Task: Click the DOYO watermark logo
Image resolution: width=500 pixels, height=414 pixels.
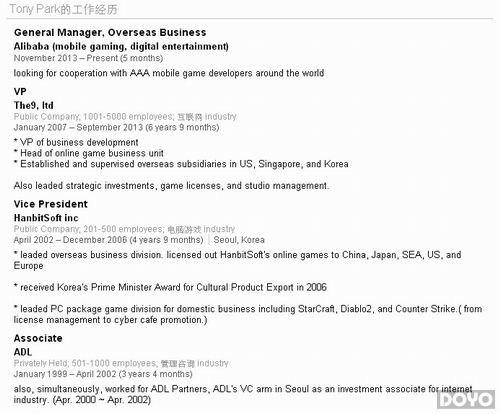Action: (x=466, y=399)
